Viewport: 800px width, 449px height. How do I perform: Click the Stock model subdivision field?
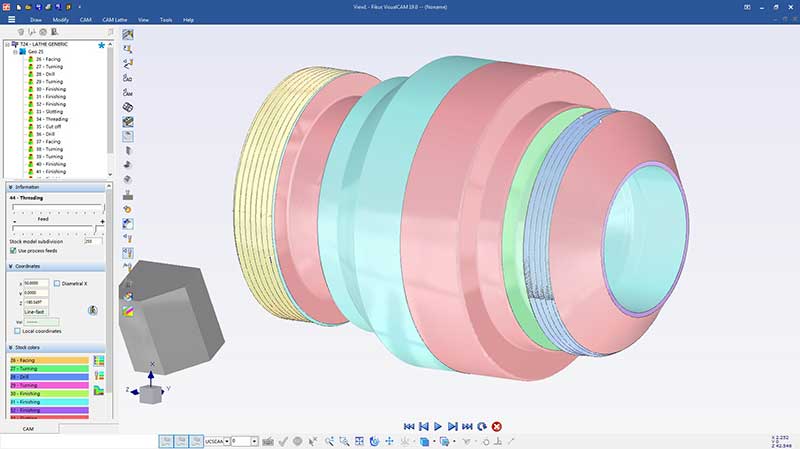click(x=92, y=241)
